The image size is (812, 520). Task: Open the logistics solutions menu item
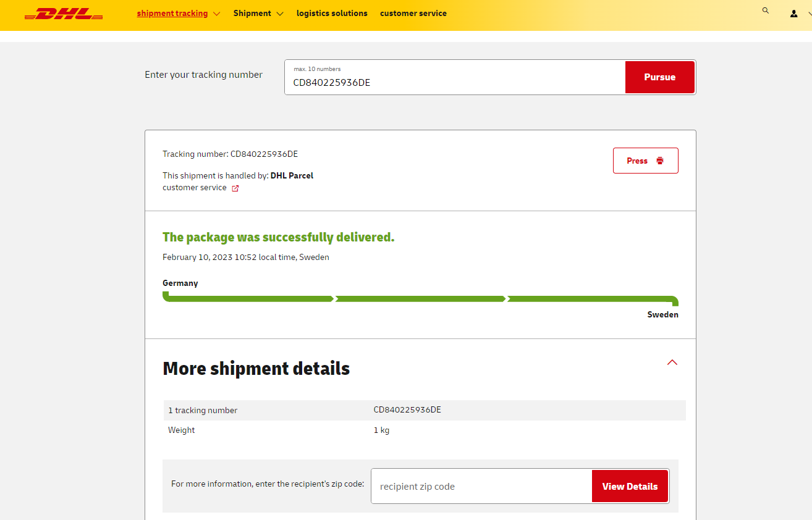pos(332,13)
